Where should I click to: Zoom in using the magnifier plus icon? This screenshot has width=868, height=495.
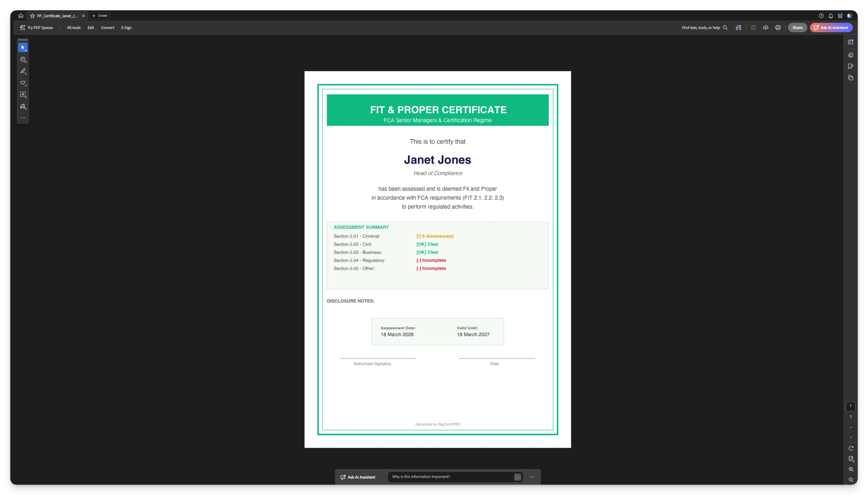(x=851, y=469)
